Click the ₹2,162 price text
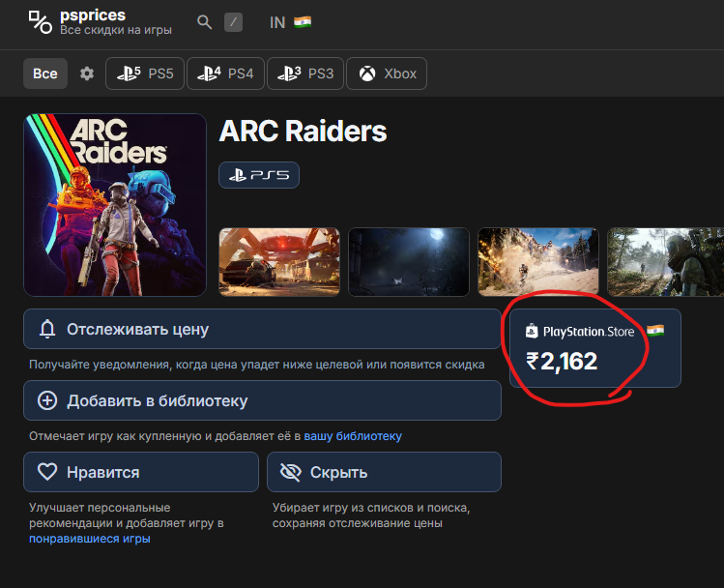 coord(562,361)
